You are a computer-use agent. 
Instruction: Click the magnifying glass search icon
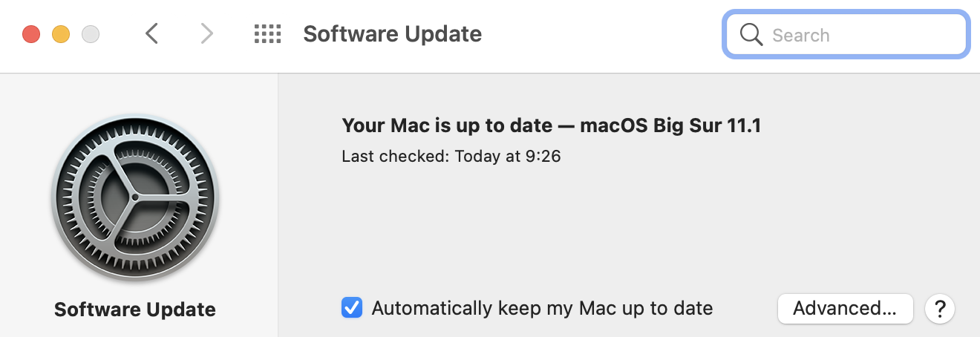(x=751, y=35)
